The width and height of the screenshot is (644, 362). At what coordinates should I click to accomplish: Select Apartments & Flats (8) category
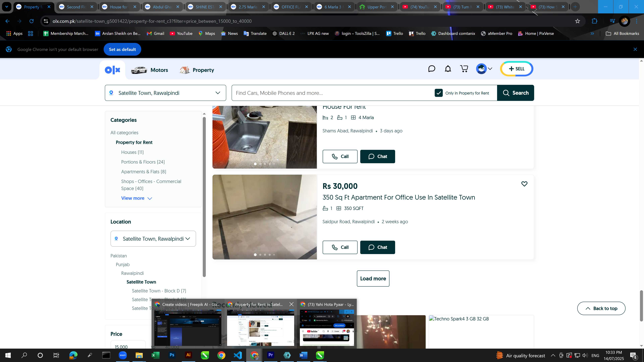pyautogui.click(x=144, y=172)
